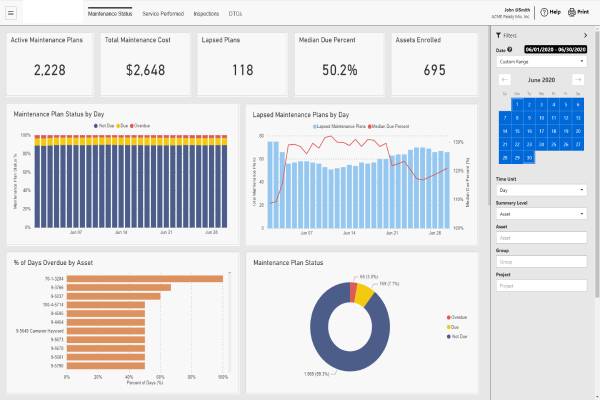Open the Summary Level dropdown
The width and height of the screenshot is (600, 400).
click(541, 213)
